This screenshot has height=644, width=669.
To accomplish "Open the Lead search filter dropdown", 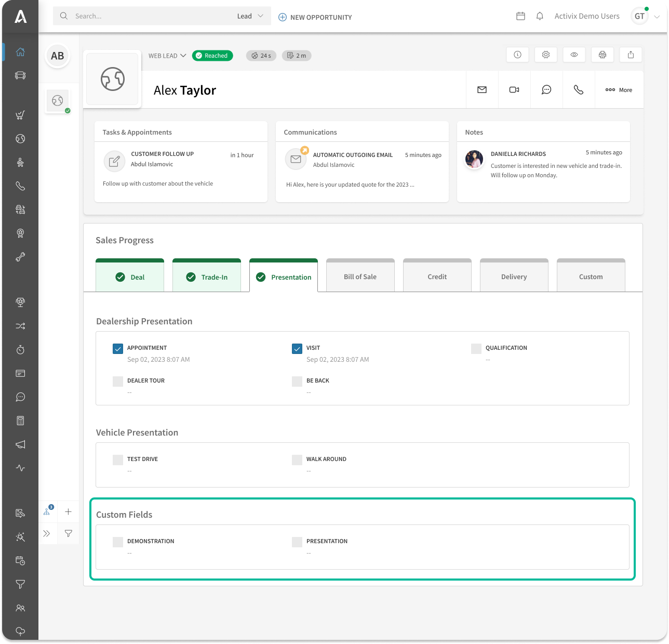I will tap(250, 16).
